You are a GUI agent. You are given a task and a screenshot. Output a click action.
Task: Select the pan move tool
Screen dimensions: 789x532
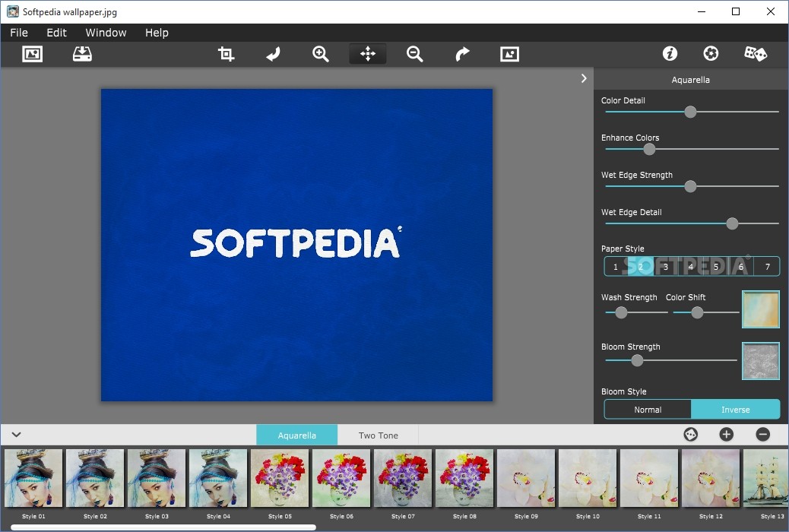(368, 54)
